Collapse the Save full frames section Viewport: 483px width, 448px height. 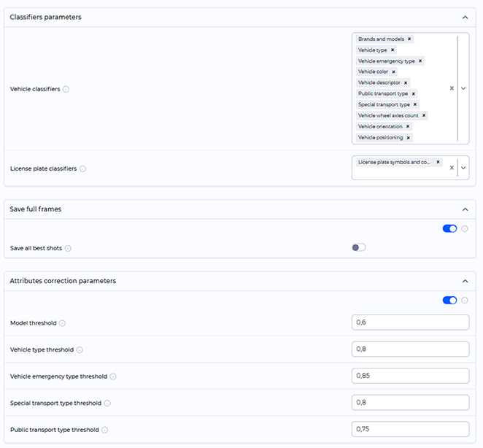click(x=465, y=209)
